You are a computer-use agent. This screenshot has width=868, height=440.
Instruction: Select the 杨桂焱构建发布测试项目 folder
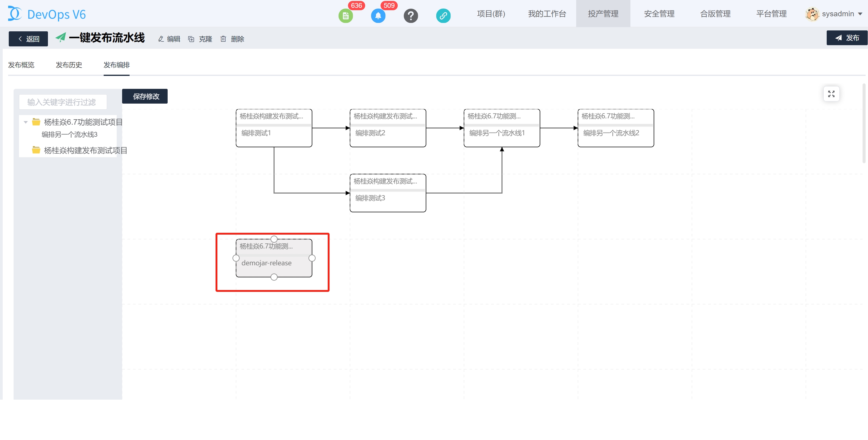point(85,150)
